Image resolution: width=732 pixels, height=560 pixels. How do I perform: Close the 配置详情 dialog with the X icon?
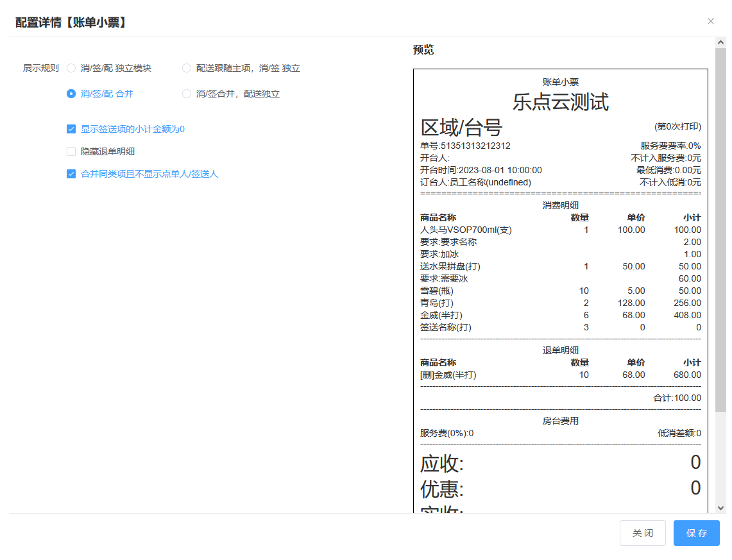[710, 21]
